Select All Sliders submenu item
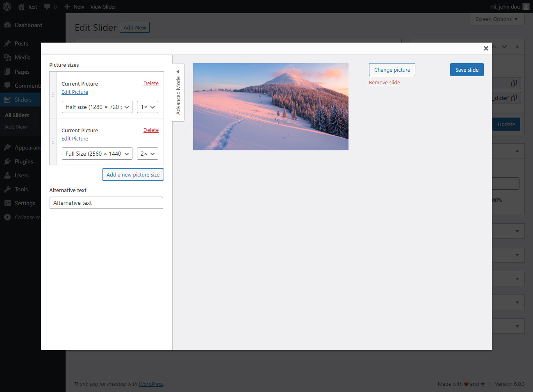533x392 pixels. tap(17, 115)
